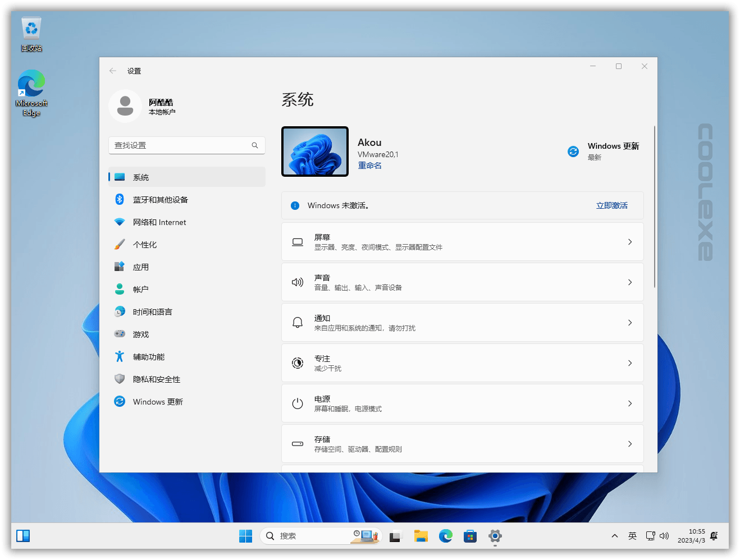Open File Explorer from the taskbar
Screen dimensions: 740x560
(421, 536)
